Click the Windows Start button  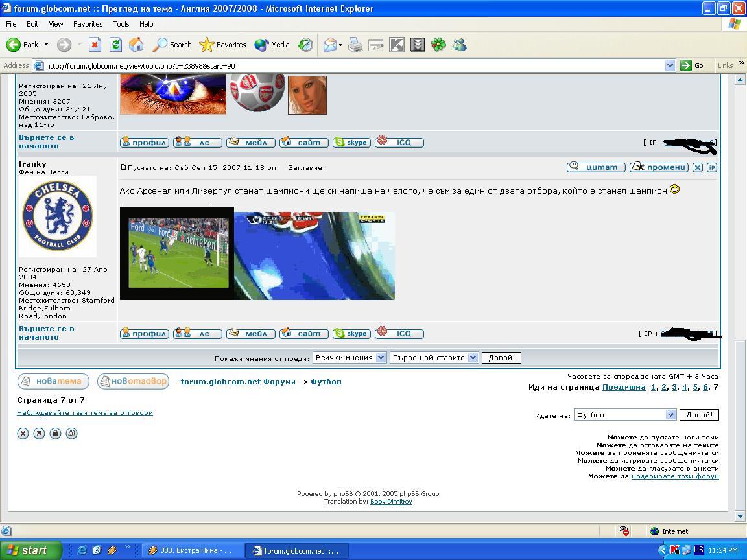click(x=30, y=550)
